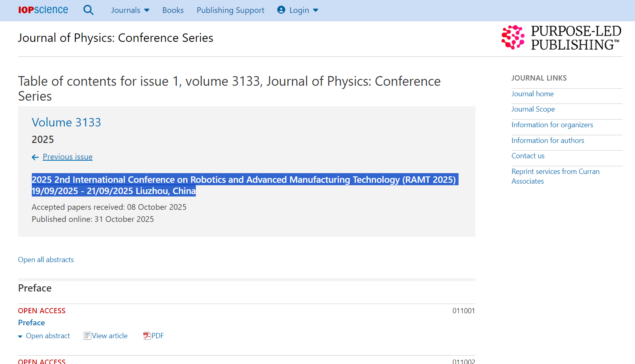Click the Purpose-Led Publishing logo
Viewport: 635px width, 364px height.
(x=561, y=38)
